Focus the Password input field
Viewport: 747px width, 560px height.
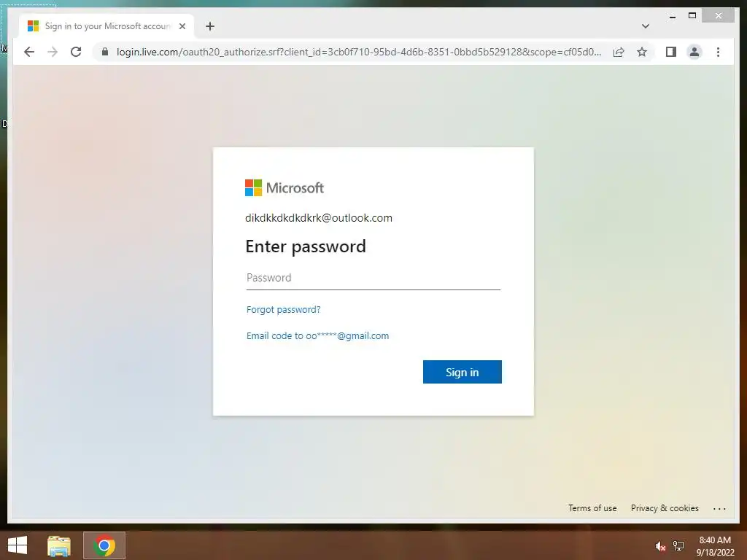click(x=373, y=278)
